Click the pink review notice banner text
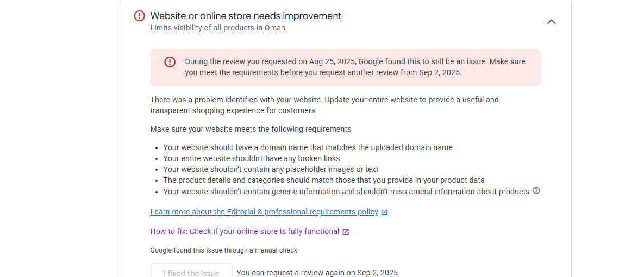 tap(355, 67)
